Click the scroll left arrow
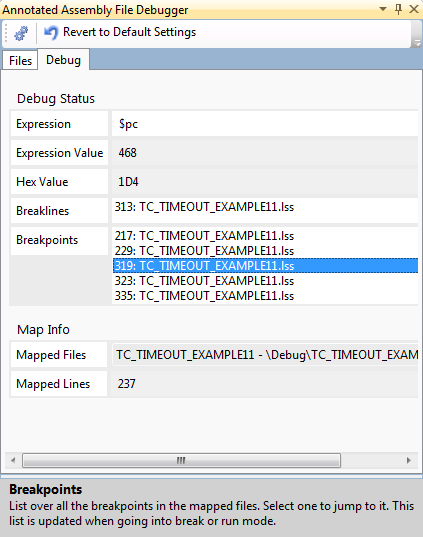The height and width of the screenshot is (537, 423). (x=13, y=460)
